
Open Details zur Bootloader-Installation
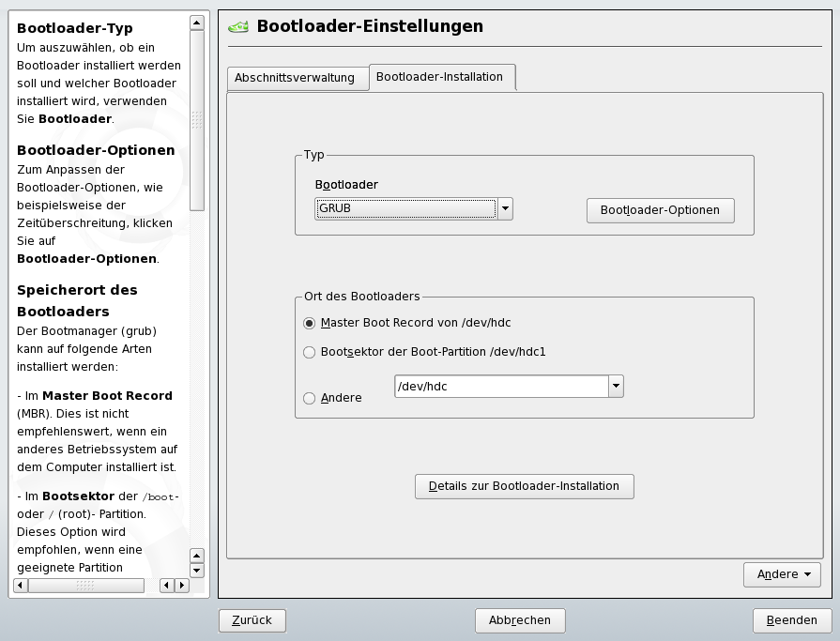524,486
